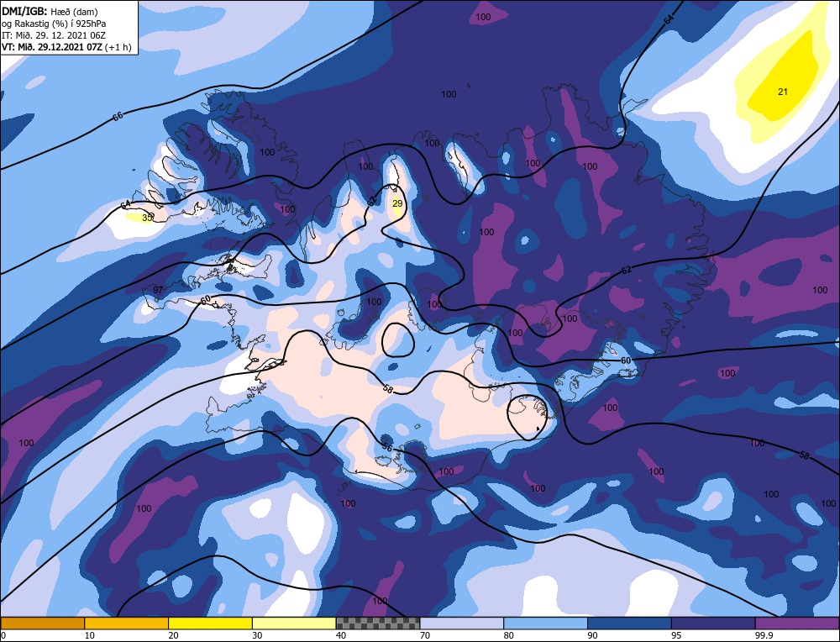Click the light blue 80–90 legend swatch
The height and width of the screenshot is (642, 840).
(545, 623)
